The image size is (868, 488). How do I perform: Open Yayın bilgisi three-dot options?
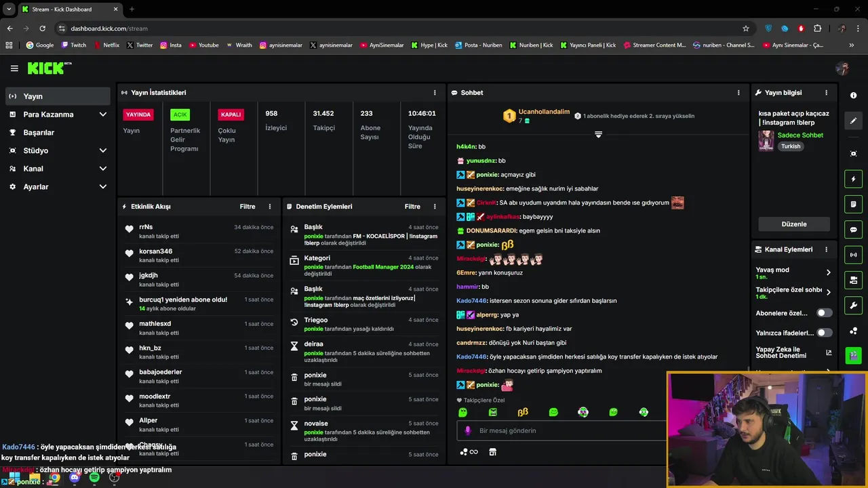pyautogui.click(x=826, y=93)
